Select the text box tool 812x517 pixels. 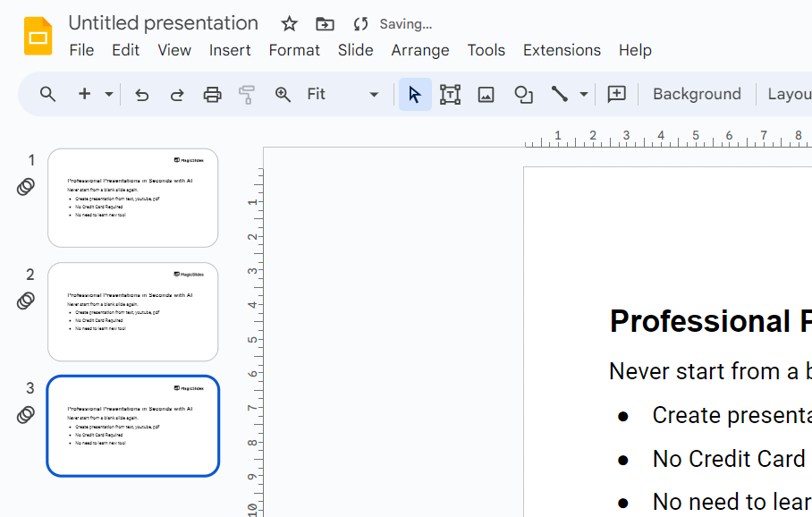450,94
